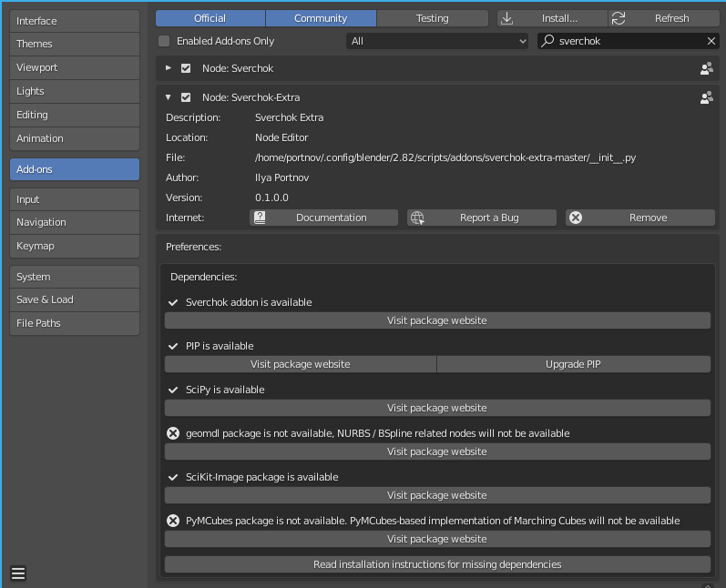Click the refresh arrows icon
This screenshot has height=588, width=726.
point(619,18)
